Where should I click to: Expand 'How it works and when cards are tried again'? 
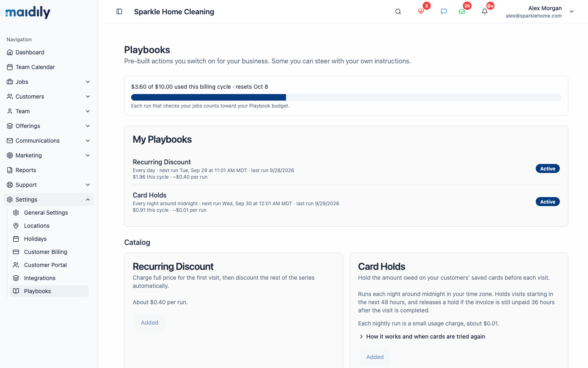pos(422,337)
